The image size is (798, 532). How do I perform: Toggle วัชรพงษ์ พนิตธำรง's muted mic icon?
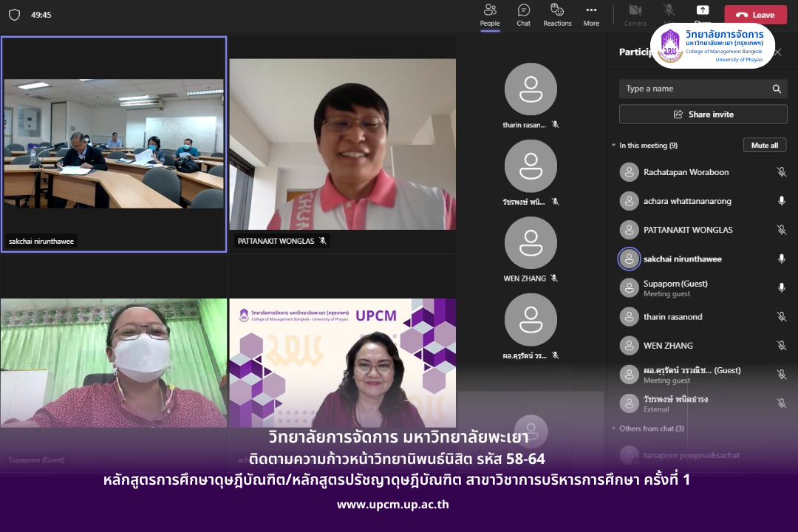click(x=781, y=403)
